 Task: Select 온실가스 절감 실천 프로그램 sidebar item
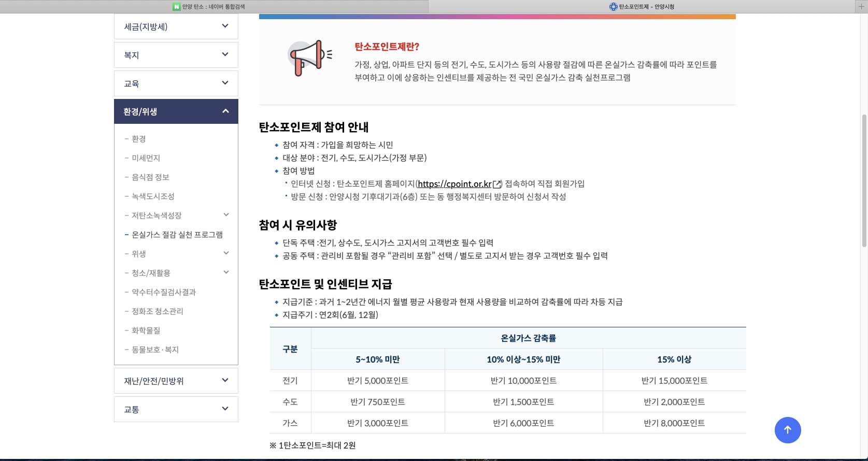[177, 235]
